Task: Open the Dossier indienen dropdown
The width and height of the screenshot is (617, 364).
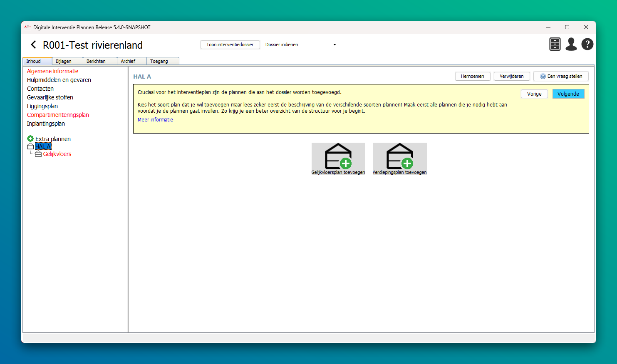Action: (x=301, y=45)
